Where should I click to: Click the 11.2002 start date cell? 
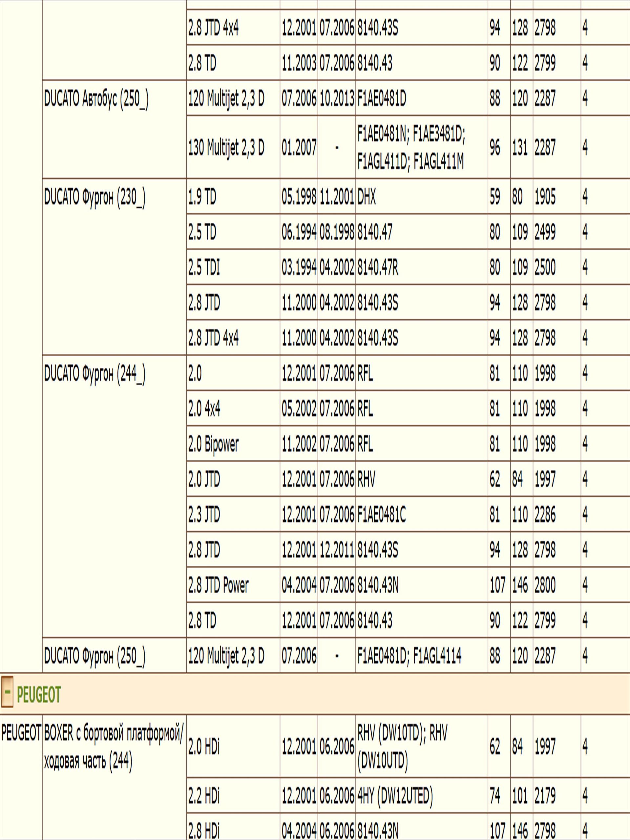(299, 444)
